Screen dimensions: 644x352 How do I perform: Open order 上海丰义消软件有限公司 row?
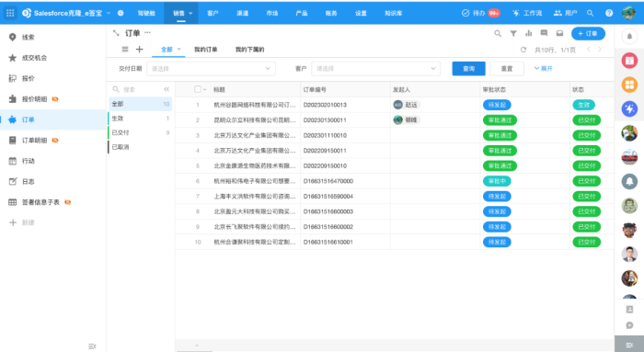254,196
